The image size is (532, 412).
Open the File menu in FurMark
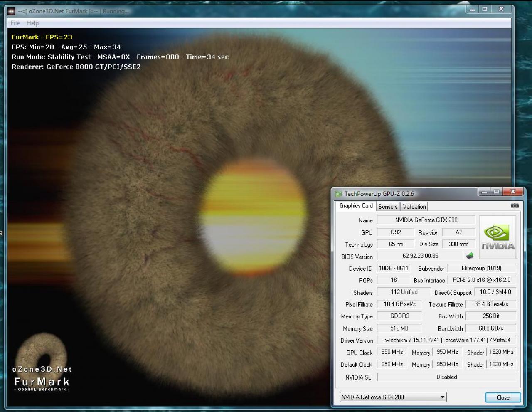(x=15, y=23)
